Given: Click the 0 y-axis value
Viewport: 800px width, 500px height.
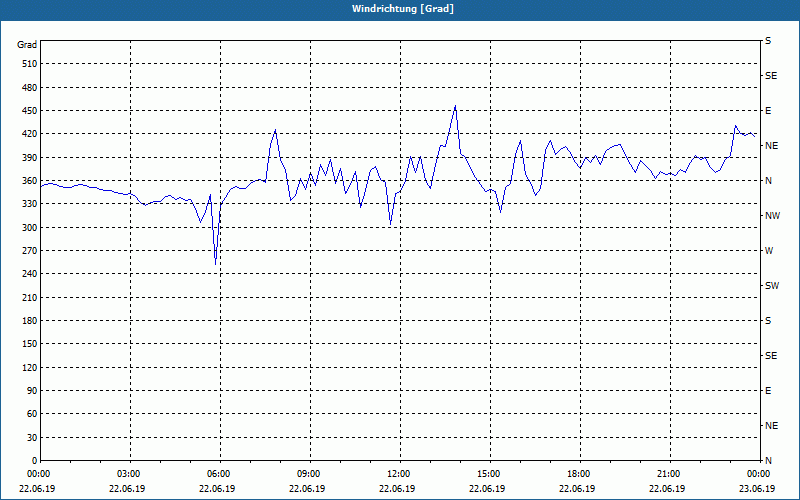Looking at the screenshot, I should pos(34,461).
